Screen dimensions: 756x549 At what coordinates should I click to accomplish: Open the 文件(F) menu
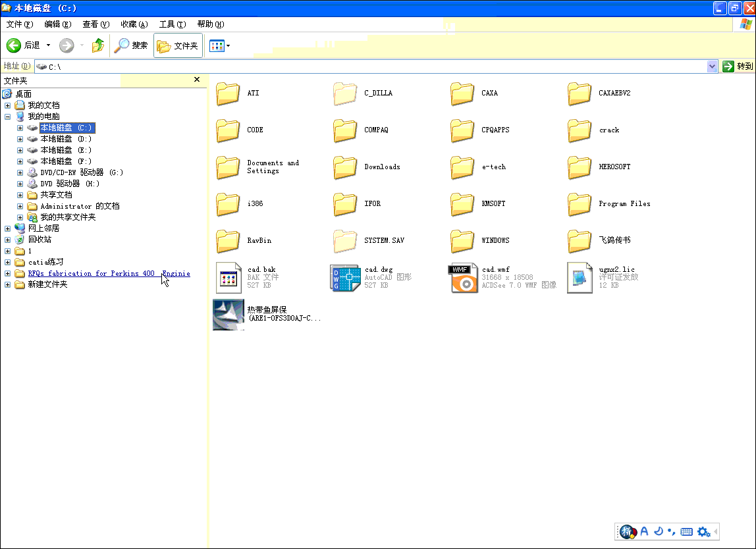pos(20,24)
